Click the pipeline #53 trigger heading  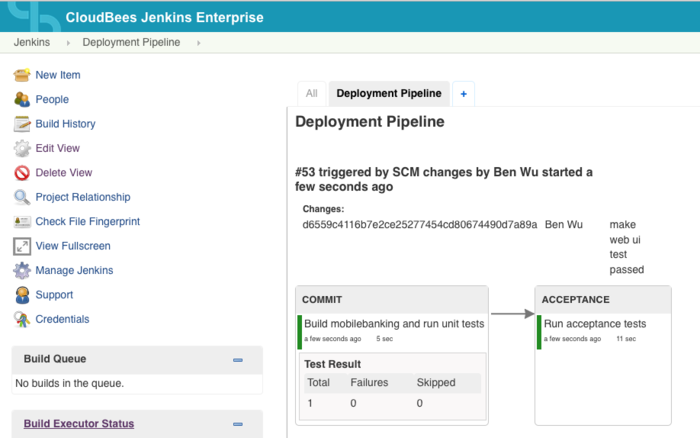[444, 179]
